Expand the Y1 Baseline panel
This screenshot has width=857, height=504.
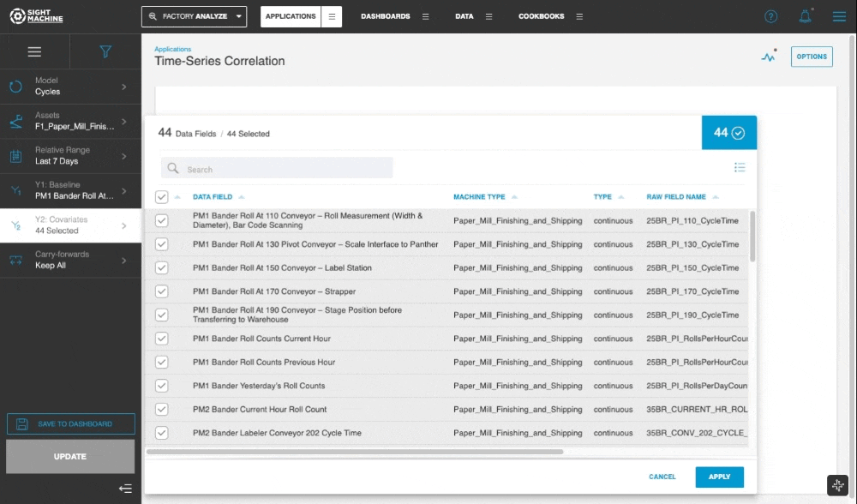(x=70, y=191)
